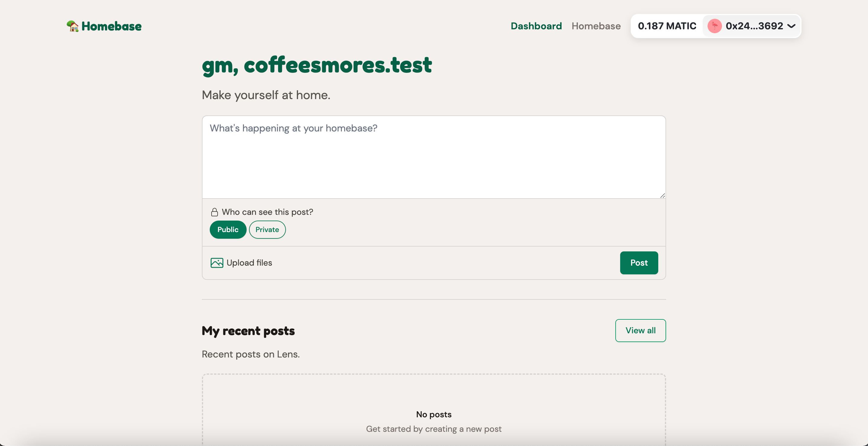Click the green Post button
868x446 pixels.
click(639, 263)
